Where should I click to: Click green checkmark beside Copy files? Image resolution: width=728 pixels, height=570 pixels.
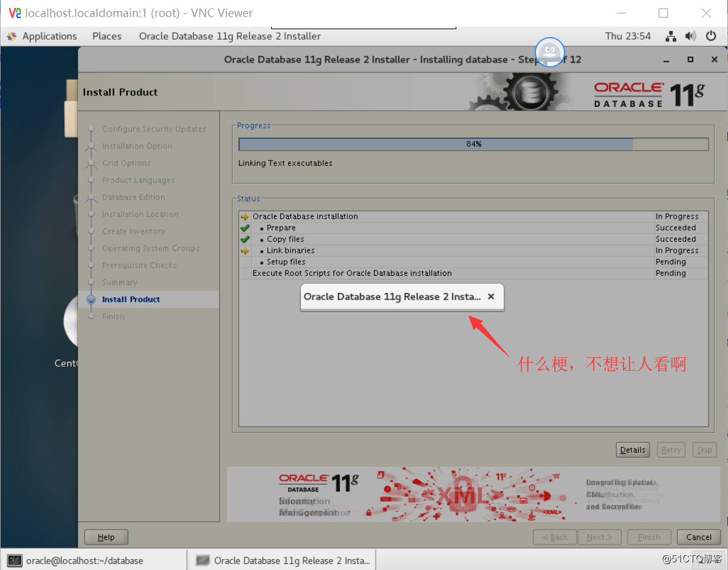coord(245,239)
